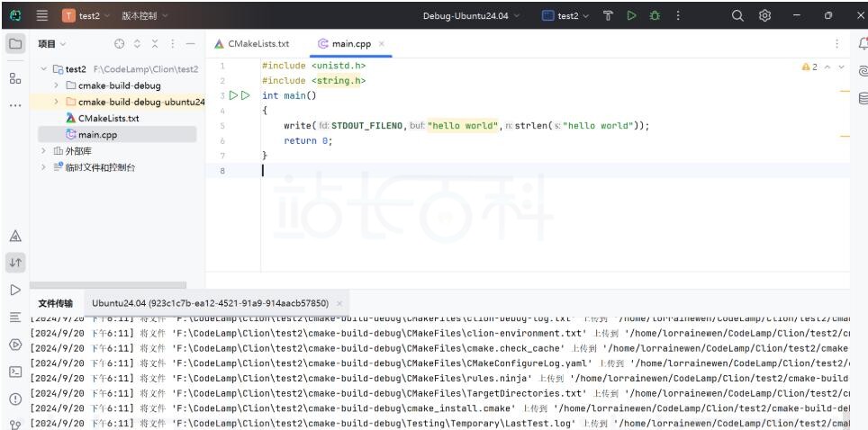Open IDE settings gear icon
The image size is (868, 430).
point(764,15)
